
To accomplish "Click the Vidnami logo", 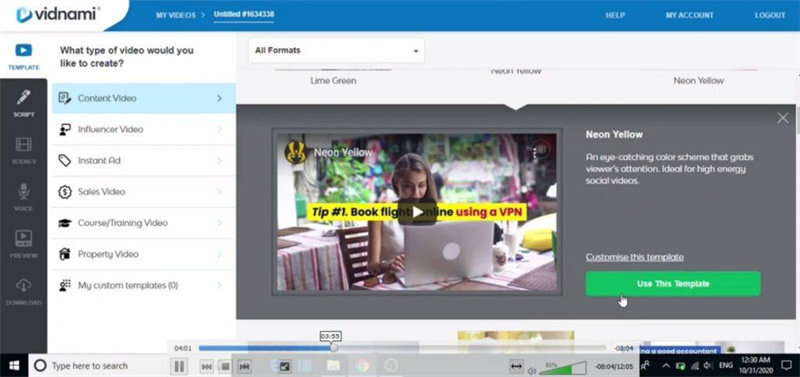I will click(x=57, y=14).
